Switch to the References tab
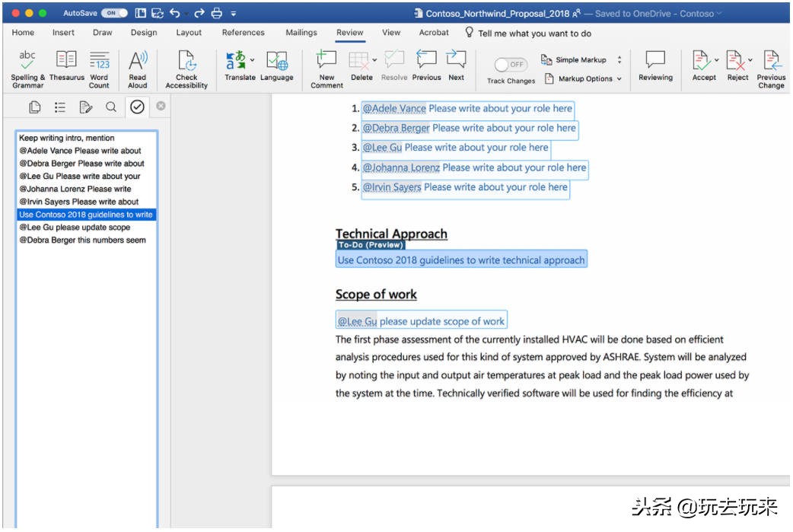The image size is (793, 532). 243,33
